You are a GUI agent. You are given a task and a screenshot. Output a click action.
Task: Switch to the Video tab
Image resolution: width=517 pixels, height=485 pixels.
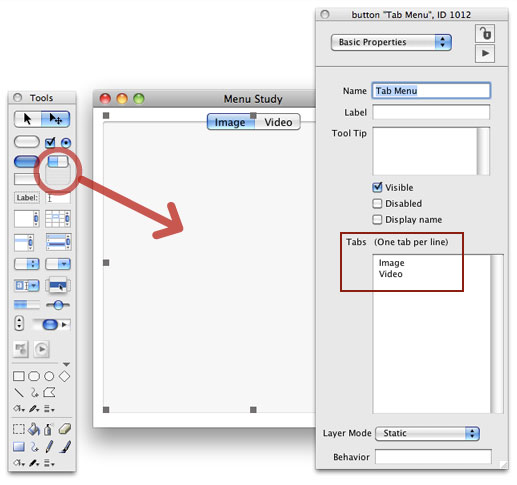point(278,122)
